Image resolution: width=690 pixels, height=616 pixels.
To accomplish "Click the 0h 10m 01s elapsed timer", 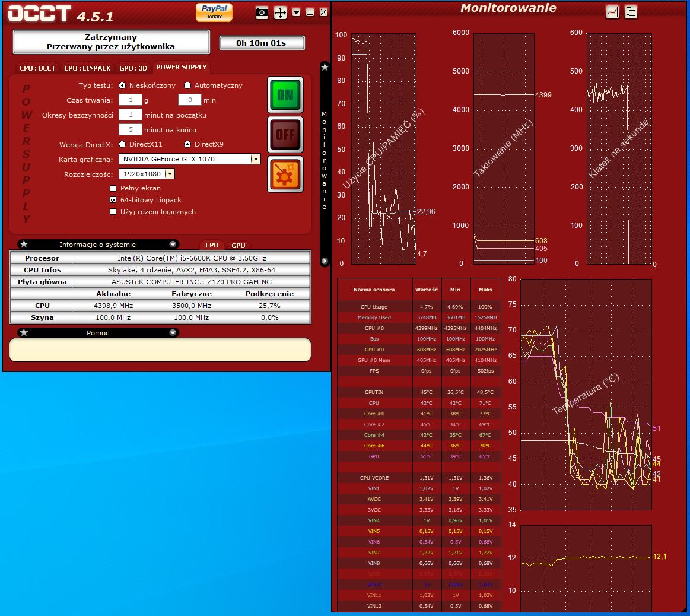I will click(x=262, y=43).
